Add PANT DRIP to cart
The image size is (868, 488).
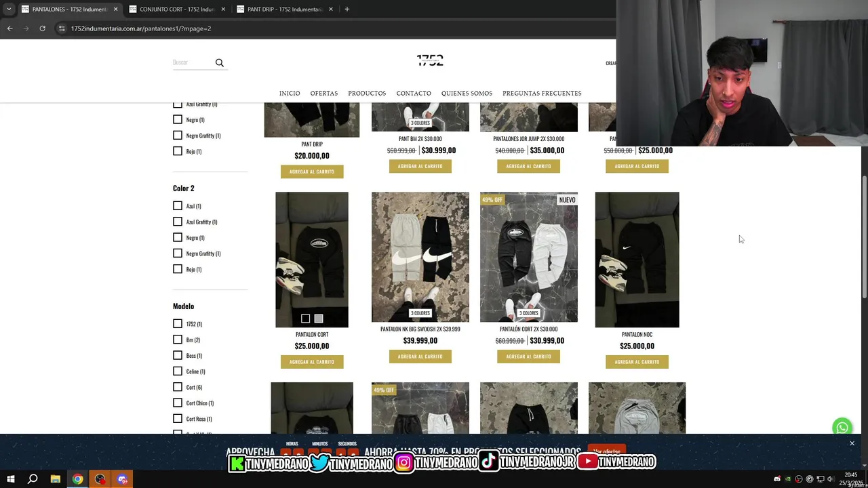coord(312,171)
